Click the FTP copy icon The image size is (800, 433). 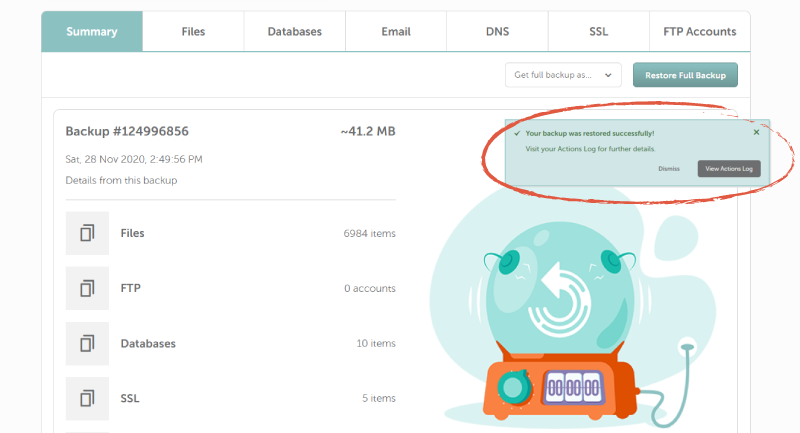point(87,288)
